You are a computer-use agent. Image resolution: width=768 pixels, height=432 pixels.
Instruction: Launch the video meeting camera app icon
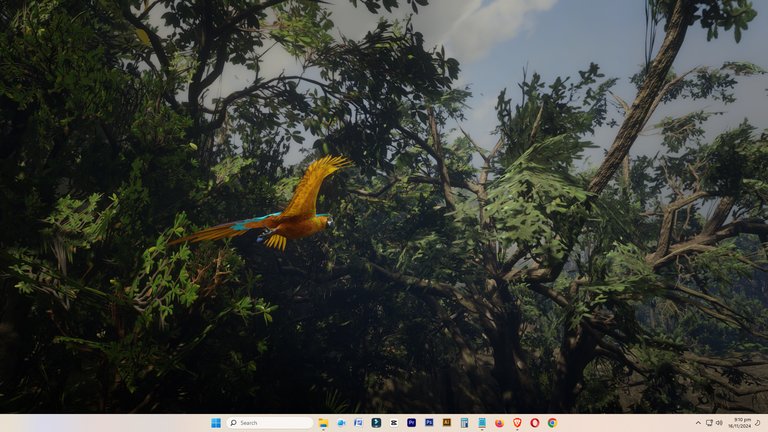[x=341, y=423]
